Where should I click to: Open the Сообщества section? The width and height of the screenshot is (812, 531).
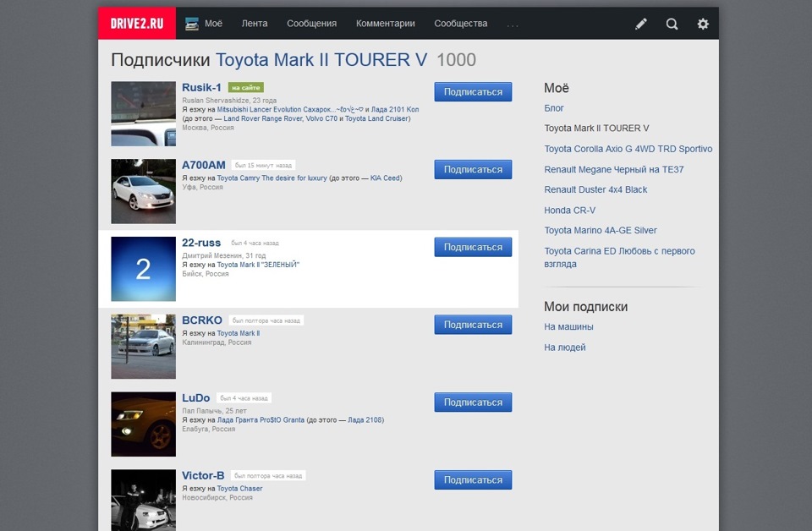click(x=459, y=24)
